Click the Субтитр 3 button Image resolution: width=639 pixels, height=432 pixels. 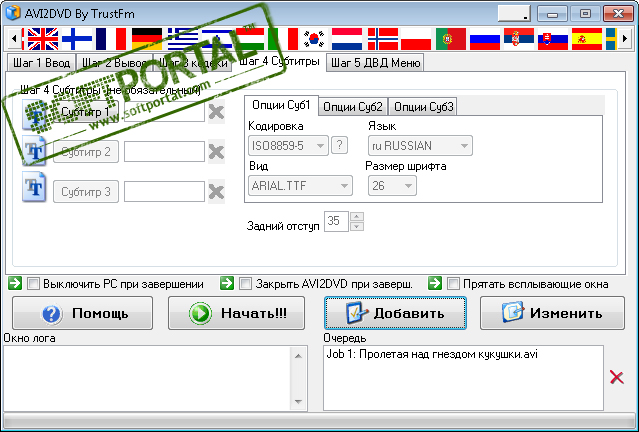point(86,192)
